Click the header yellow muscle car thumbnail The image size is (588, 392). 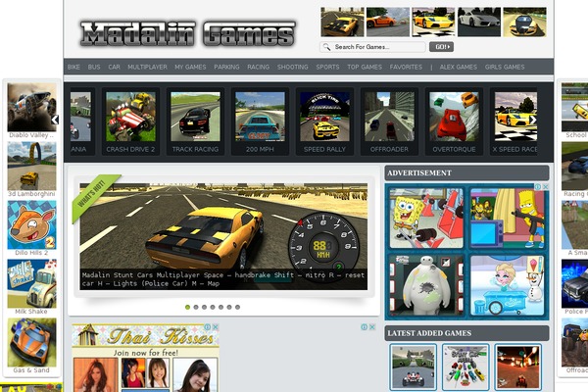[342, 23]
